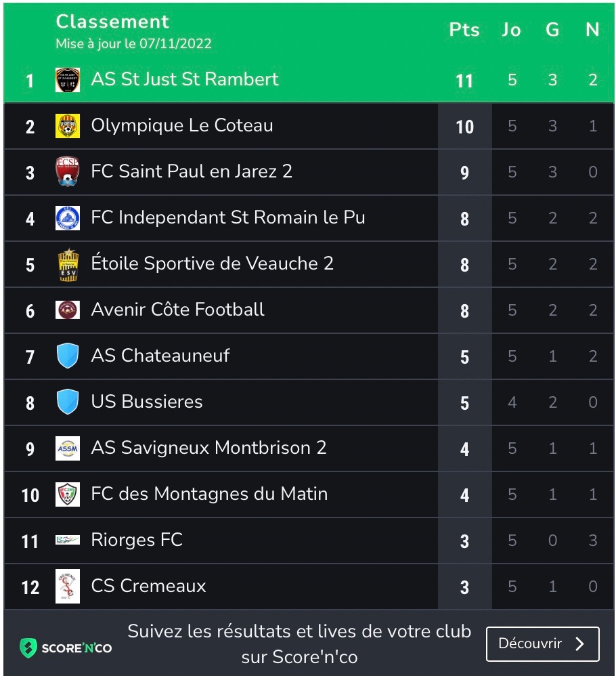Open the FC Independant St Romain le Pu blue badge
616x676 pixels.
pyautogui.click(x=68, y=218)
